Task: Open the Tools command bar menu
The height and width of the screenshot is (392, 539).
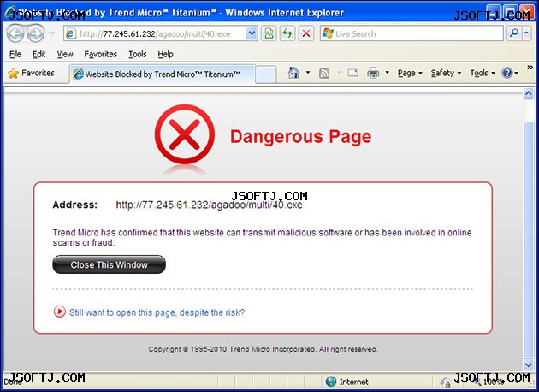Action: (483, 73)
